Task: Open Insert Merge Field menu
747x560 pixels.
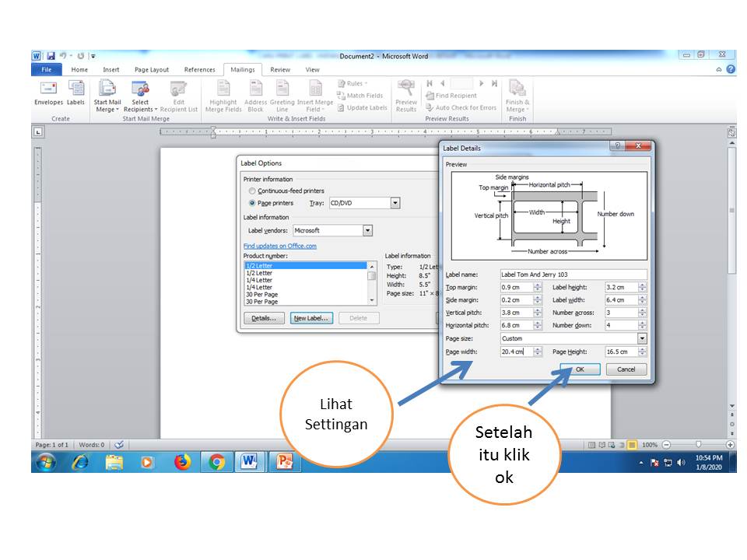Action: (x=315, y=96)
